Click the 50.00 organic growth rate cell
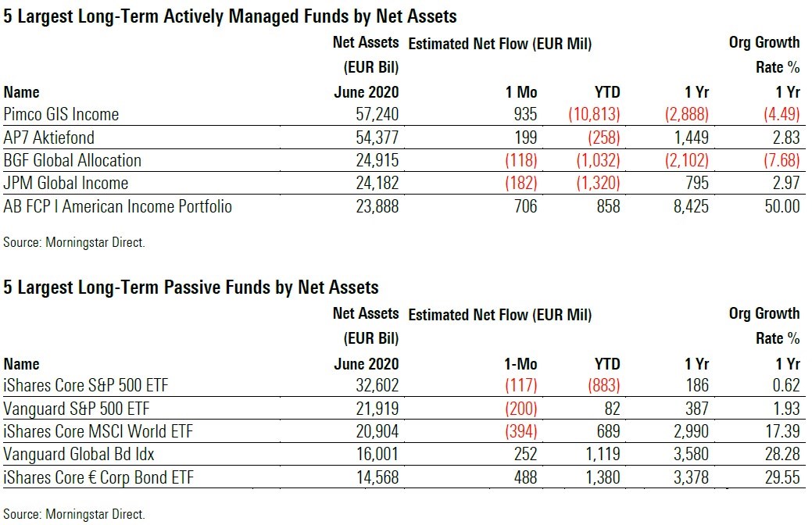Viewport: 812px width, 525px height. 781,207
